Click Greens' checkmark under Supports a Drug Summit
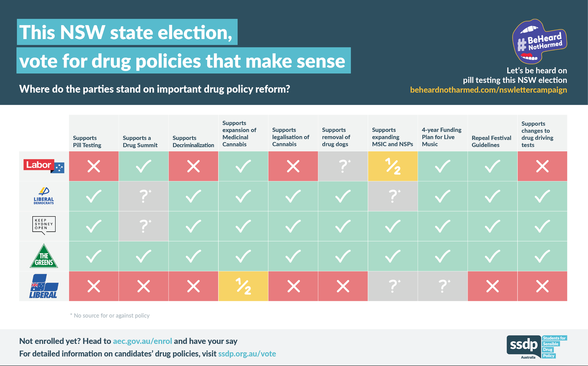588x366 pixels. click(143, 256)
